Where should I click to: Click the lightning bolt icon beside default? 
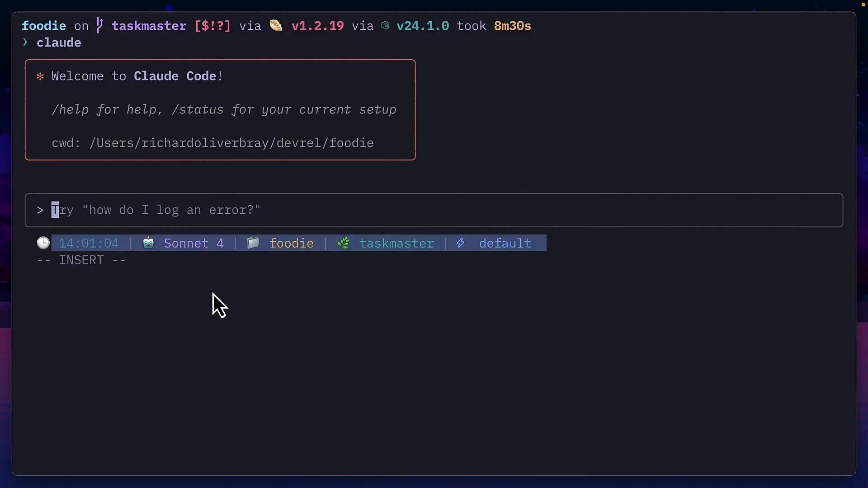point(460,243)
